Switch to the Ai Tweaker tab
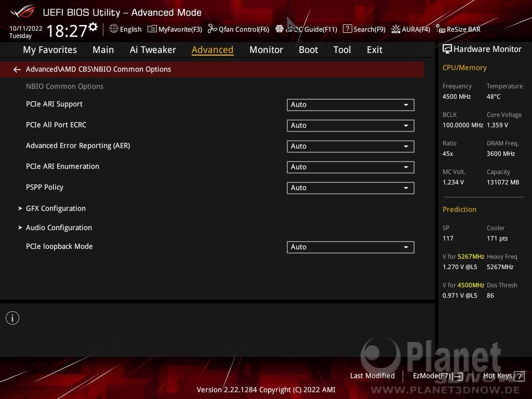 coord(153,50)
